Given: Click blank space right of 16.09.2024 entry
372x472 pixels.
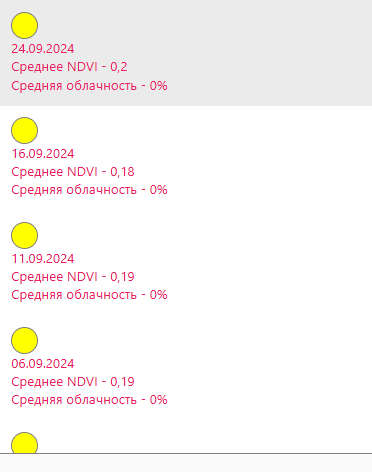Looking at the screenshot, I should (x=267, y=158).
